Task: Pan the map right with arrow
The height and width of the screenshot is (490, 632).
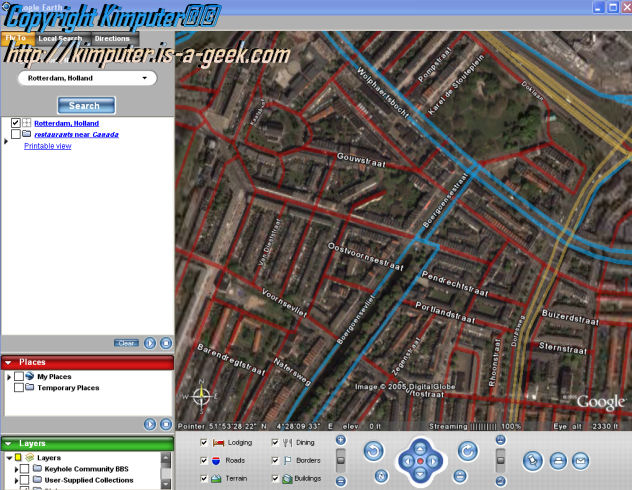Action: point(433,461)
